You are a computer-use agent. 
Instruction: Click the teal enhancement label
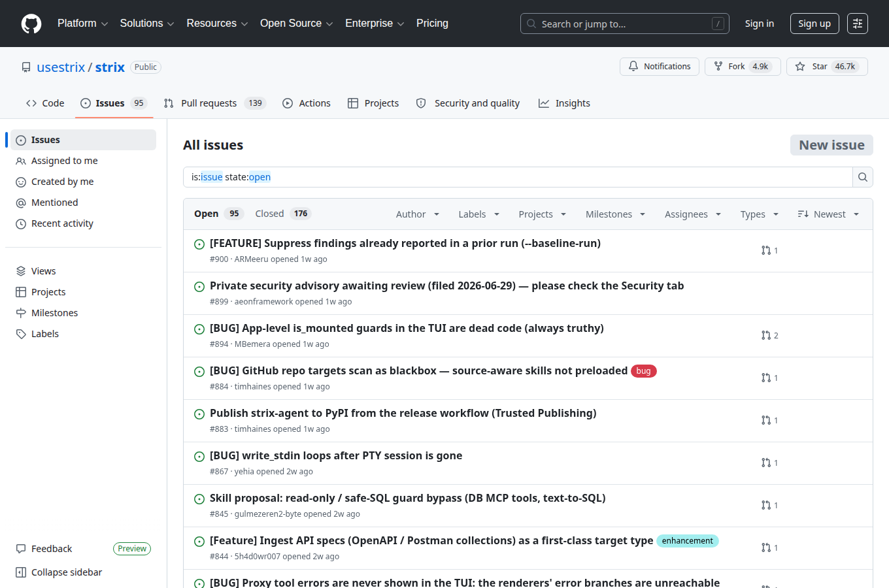688,541
